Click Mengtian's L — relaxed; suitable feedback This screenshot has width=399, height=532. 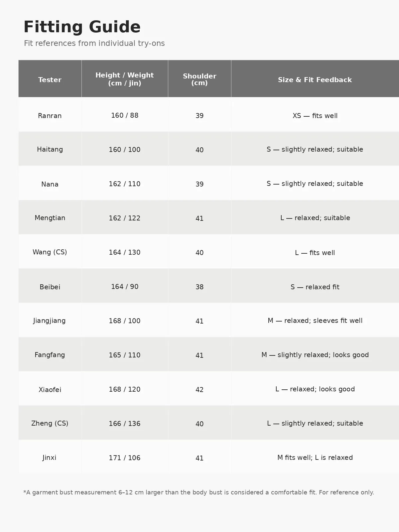click(x=315, y=218)
